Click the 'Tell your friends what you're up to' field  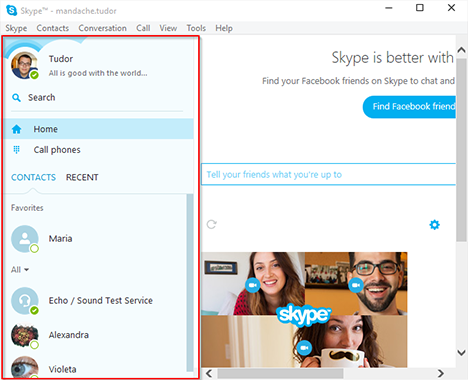(x=329, y=174)
